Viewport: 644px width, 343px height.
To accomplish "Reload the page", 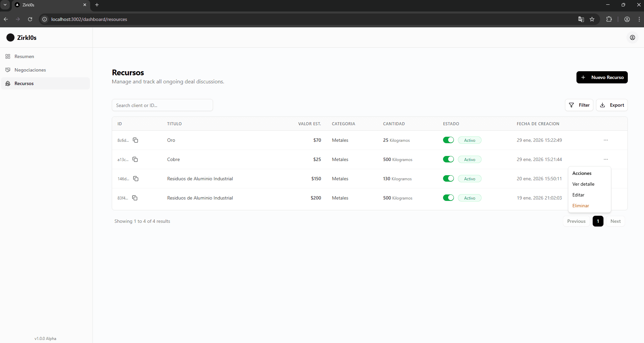I will pyautogui.click(x=30, y=19).
